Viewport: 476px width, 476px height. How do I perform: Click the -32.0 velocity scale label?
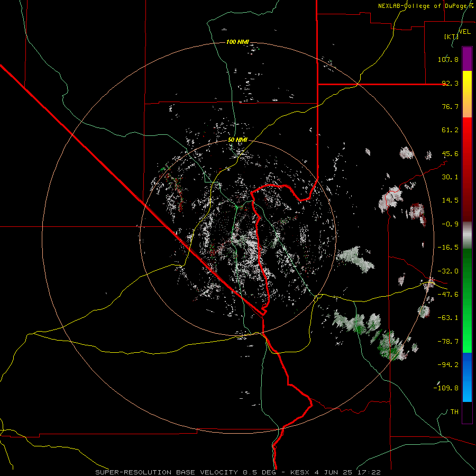pos(448,271)
